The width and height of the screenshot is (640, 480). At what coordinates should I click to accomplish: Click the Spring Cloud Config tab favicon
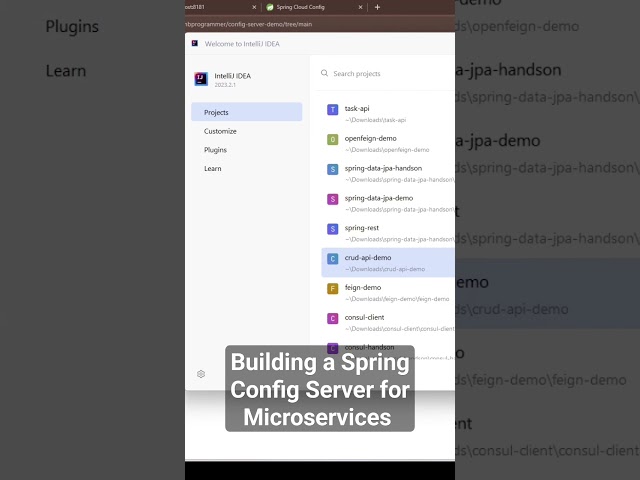pyautogui.click(x=270, y=7)
